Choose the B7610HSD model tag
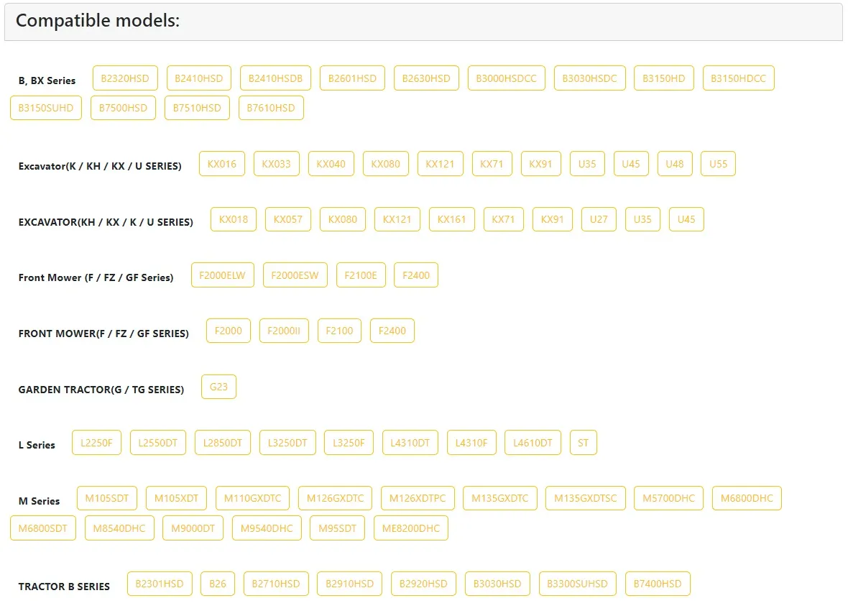848x616 pixels. click(x=271, y=108)
